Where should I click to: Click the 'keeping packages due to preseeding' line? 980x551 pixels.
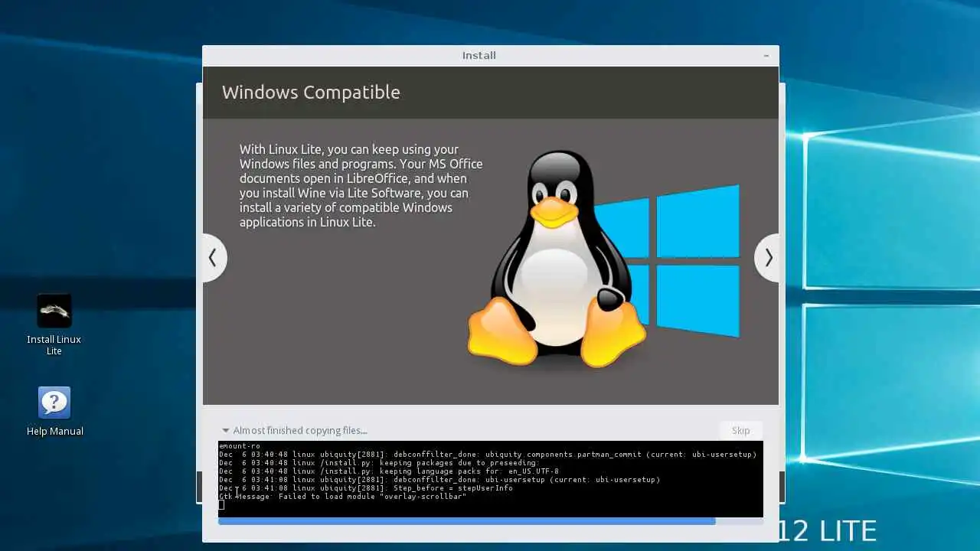tap(379, 463)
